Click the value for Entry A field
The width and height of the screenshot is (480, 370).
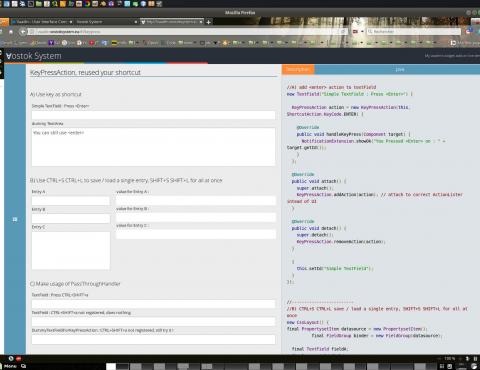196,200
